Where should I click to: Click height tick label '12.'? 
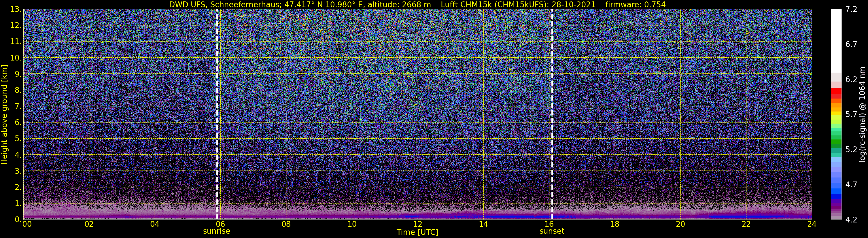[x=16, y=26]
